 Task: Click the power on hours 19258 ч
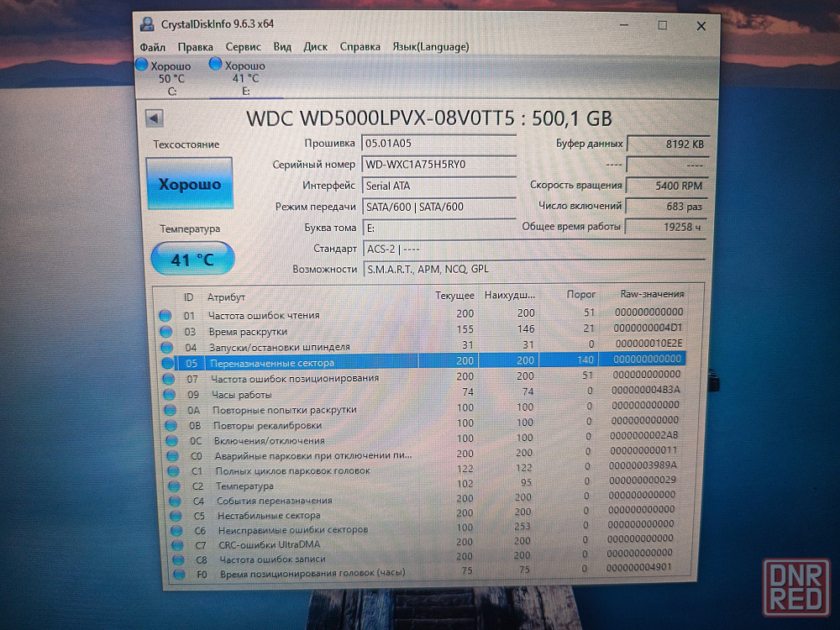tap(665, 227)
